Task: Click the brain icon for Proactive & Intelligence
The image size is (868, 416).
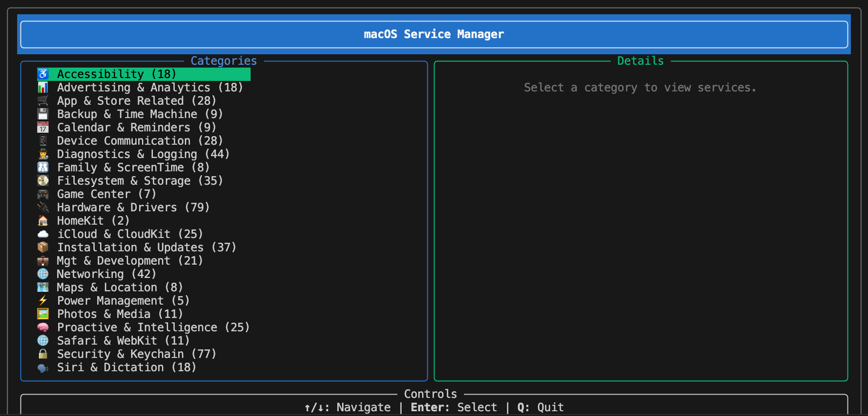Action: coord(43,327)
